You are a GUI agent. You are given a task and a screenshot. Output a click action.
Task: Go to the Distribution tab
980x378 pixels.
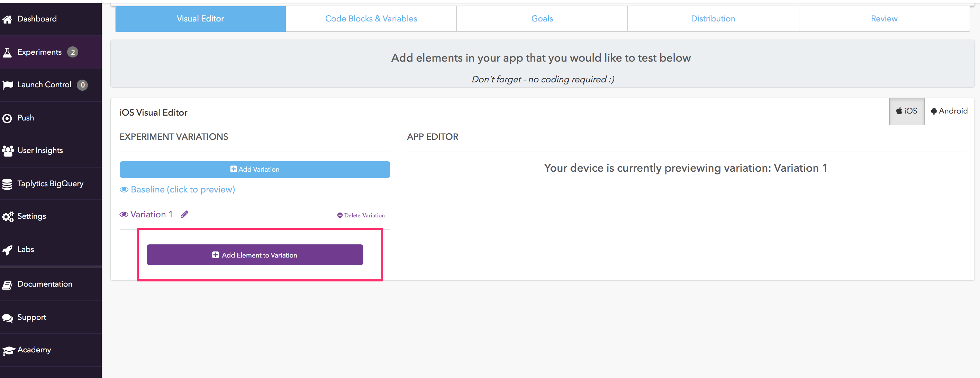[713, 19]
